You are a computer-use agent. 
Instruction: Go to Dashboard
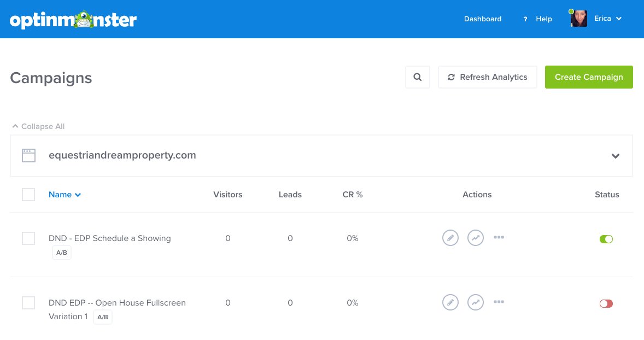coord(483,19)
